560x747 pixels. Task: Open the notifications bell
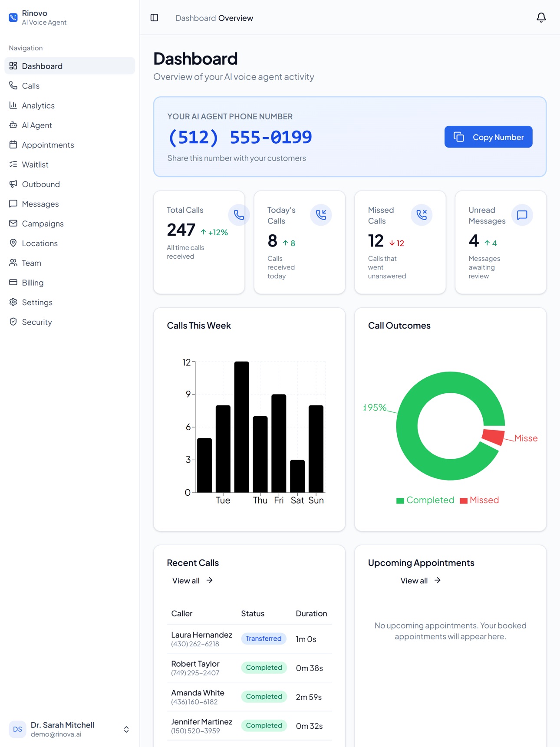tap(541, 17)
